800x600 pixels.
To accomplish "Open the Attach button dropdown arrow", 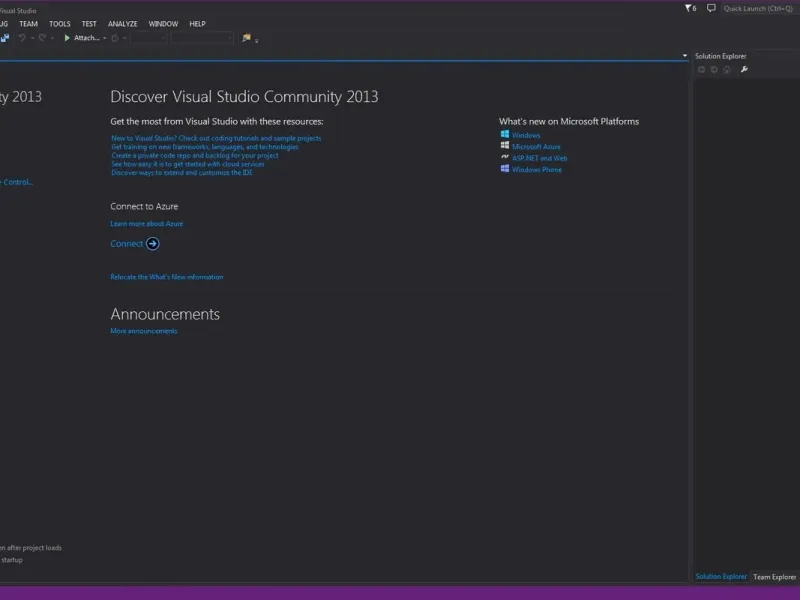I will click(105, 38).
